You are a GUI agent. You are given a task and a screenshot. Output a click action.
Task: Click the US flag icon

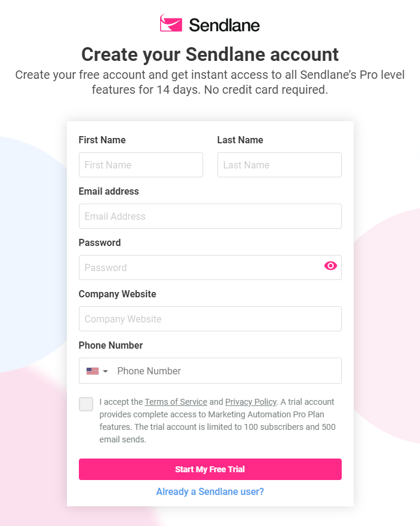click(93, 371)
